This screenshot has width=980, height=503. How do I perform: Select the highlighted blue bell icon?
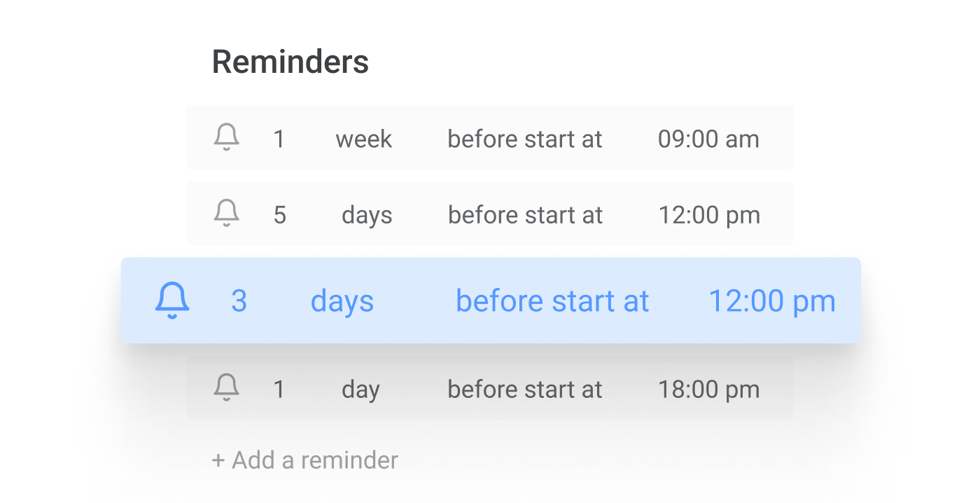(x=172, y=301)
